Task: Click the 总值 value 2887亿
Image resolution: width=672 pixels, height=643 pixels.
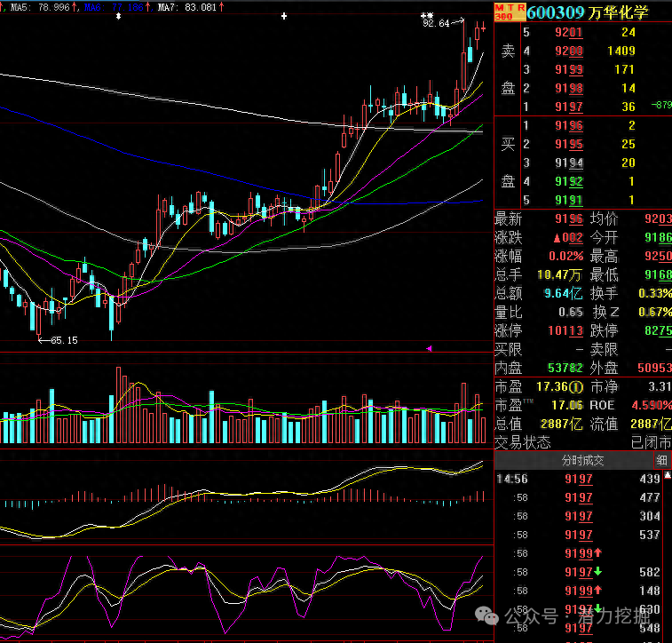Action: click(561, 424)
